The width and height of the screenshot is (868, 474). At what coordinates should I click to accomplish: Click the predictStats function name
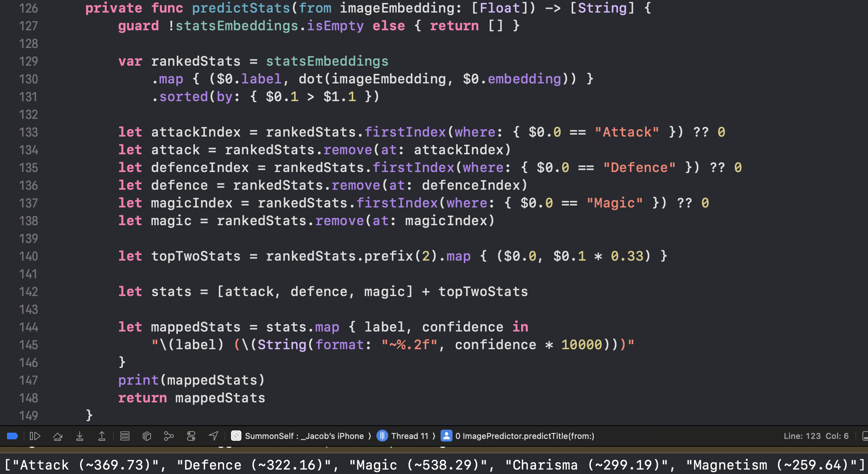click(x=241, y=8)
